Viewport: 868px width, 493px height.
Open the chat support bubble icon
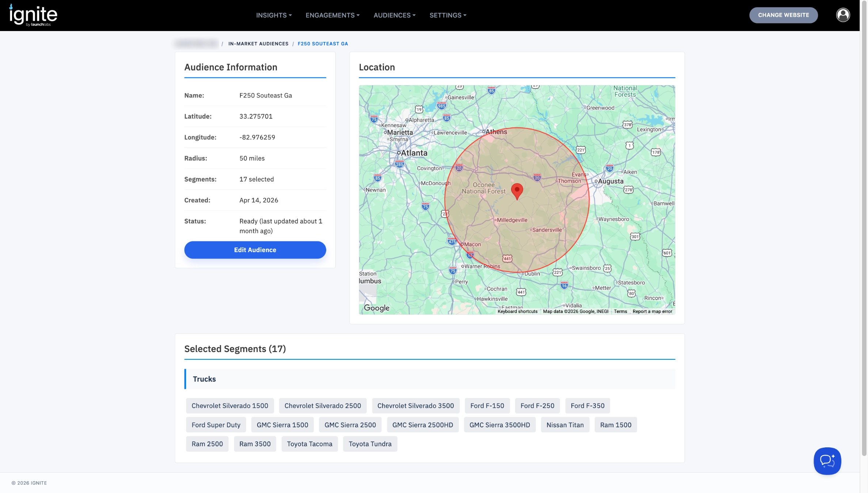point(827,461)
